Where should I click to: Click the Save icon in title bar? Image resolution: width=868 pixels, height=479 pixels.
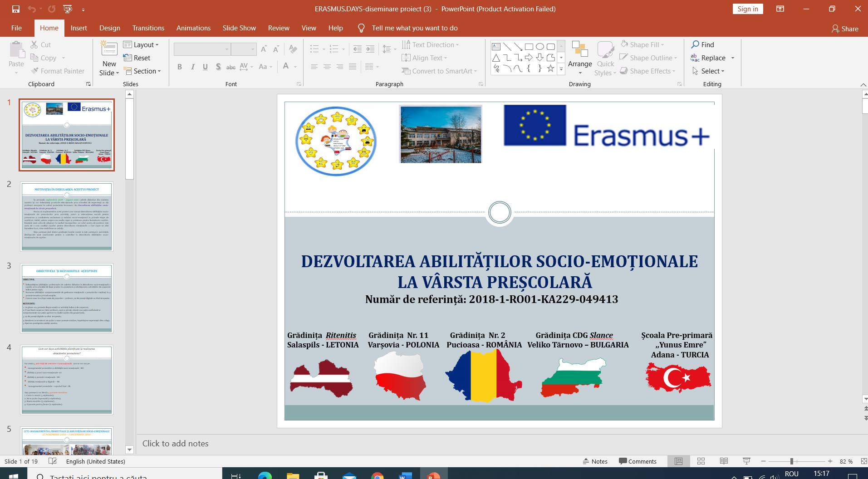coord(16,9)
